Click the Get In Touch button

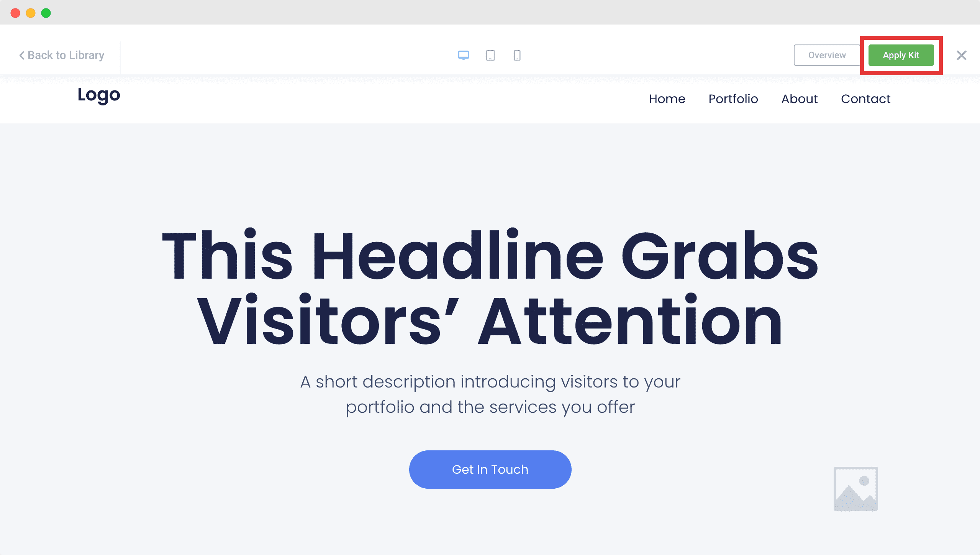click(490, 470)
